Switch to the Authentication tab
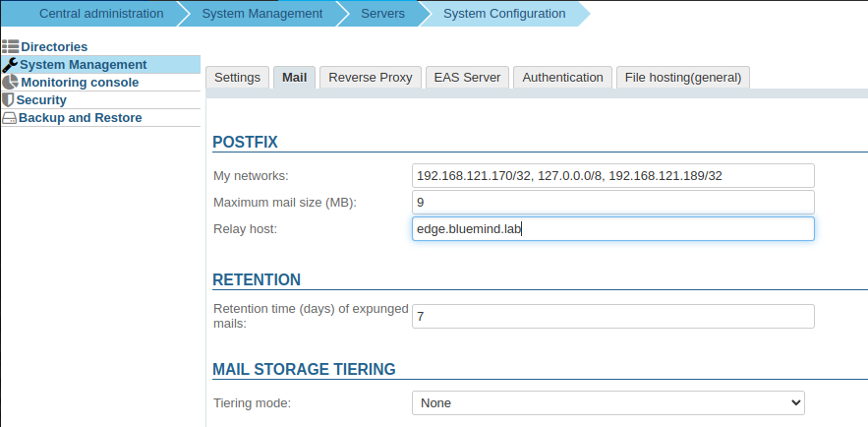 [562, 77]
